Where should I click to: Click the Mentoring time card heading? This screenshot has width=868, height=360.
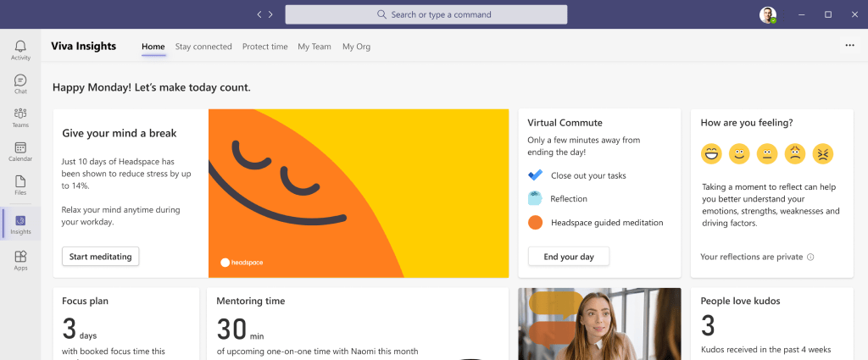click(x=251, y=302)
